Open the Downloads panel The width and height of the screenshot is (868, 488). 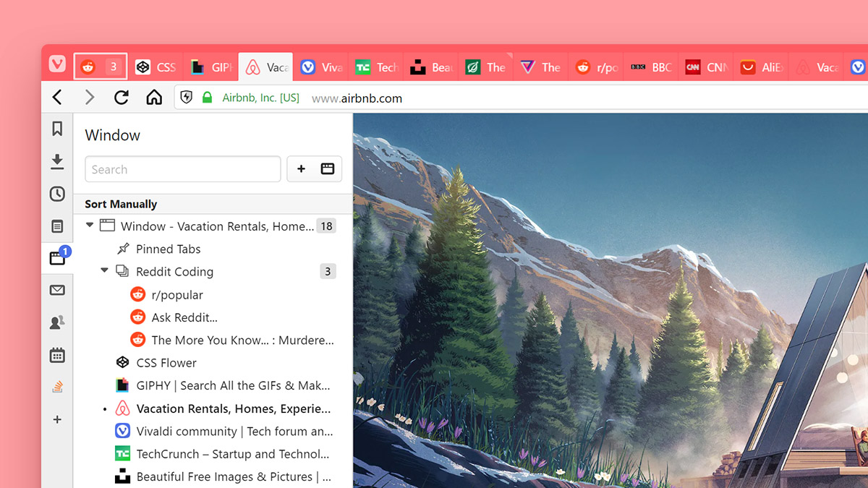coord(57,161)
